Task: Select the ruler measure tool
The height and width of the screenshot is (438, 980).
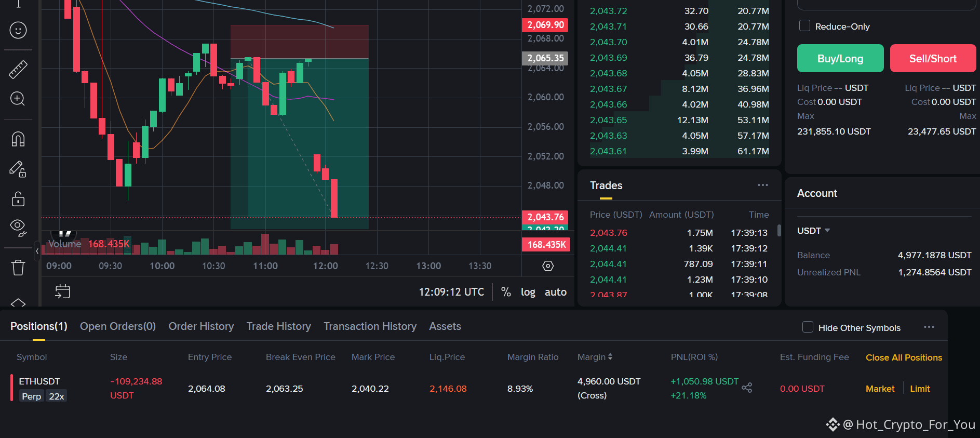Action: tap(18, 69)
